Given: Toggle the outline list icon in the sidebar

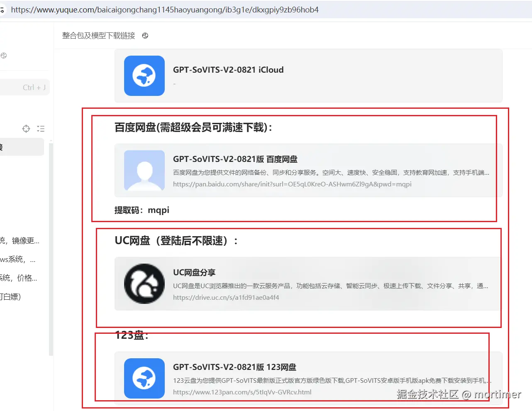Looking at the screenshot, I should (x=41, y=129).
